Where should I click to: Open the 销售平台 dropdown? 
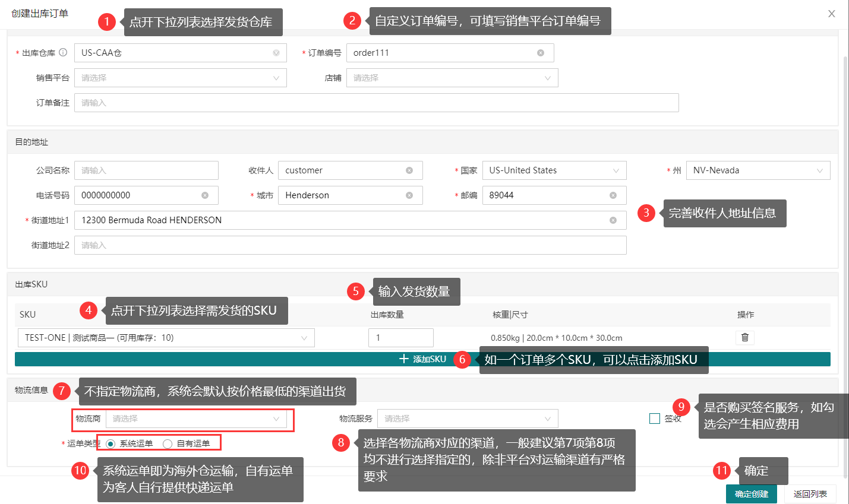180,78
